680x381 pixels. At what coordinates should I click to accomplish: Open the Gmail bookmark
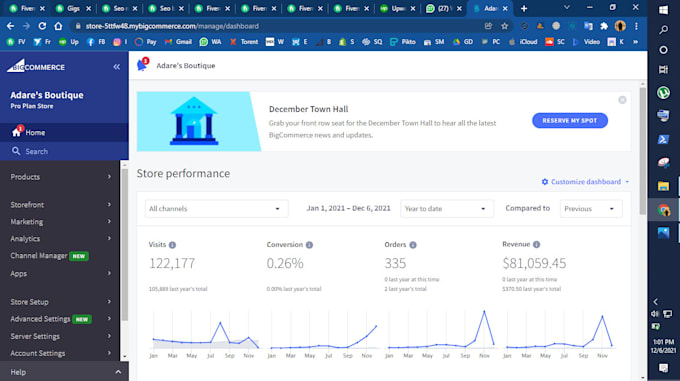tap(178, 42)
